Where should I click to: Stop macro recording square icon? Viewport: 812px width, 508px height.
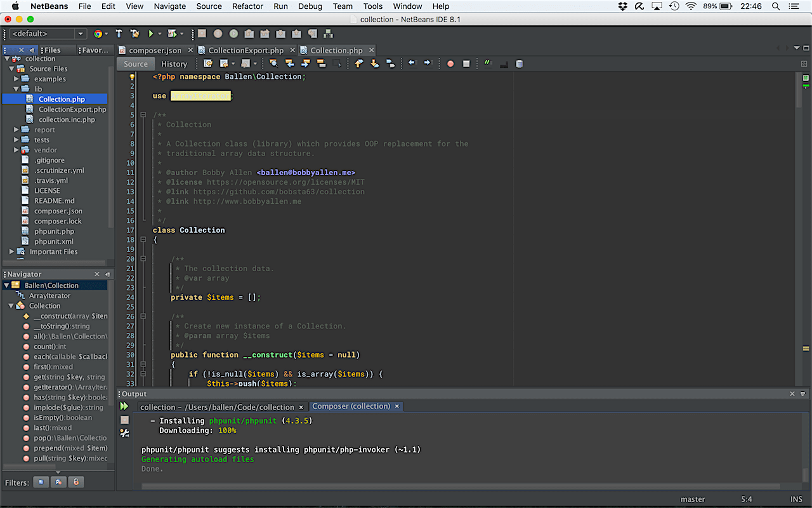(466, 64)
